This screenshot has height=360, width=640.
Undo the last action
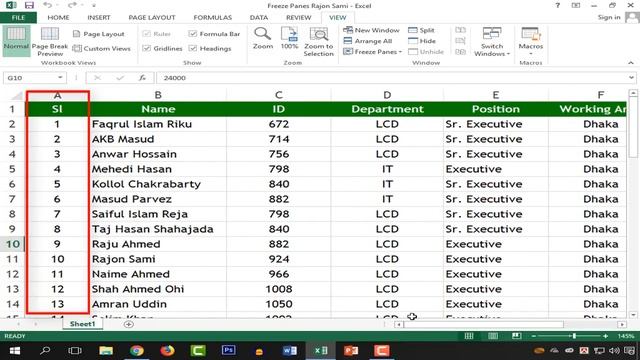pos(47,5)
